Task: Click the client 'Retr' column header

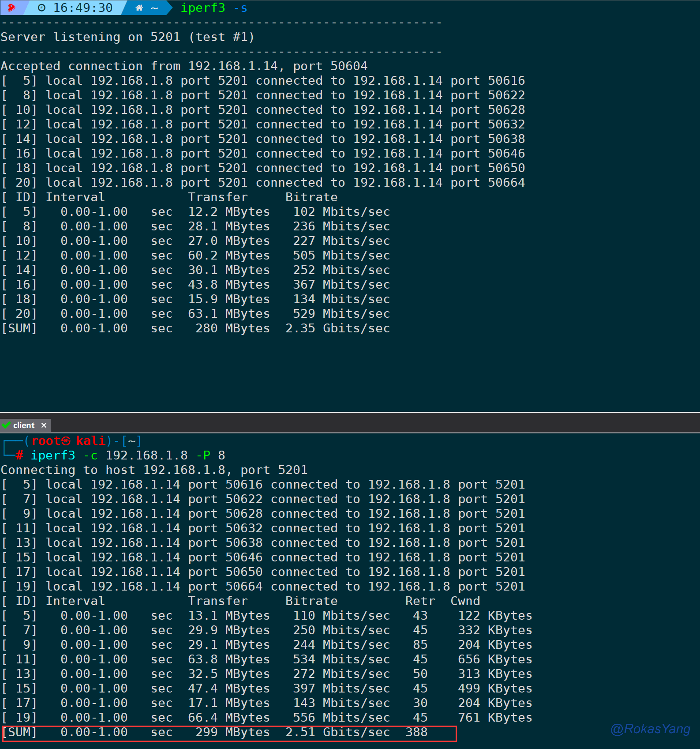Action: pos(420,601)
